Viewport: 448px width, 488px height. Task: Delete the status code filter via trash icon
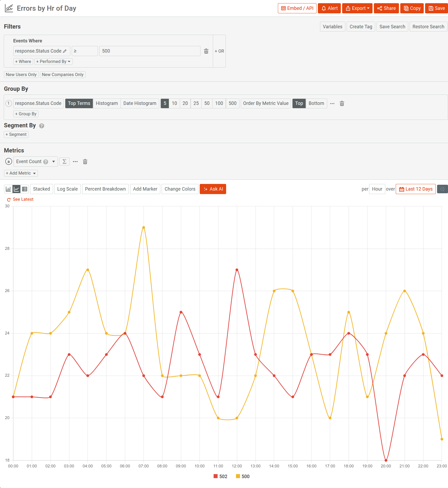(x=206, y=51)
